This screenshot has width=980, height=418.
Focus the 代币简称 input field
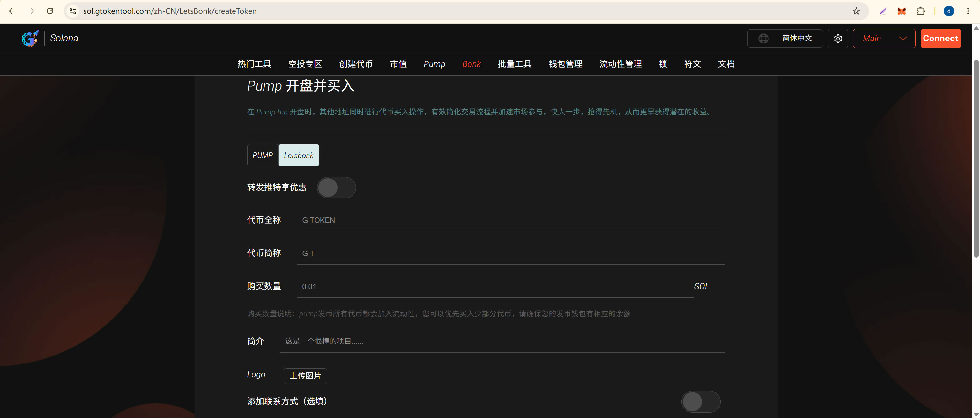point(511,253)
